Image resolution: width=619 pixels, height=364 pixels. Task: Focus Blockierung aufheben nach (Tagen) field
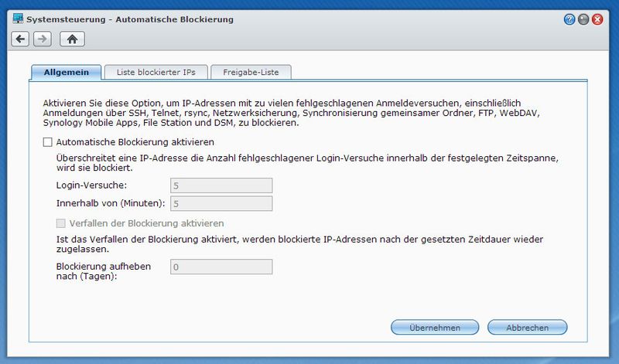pyautogui.click(x=221, y=267)
